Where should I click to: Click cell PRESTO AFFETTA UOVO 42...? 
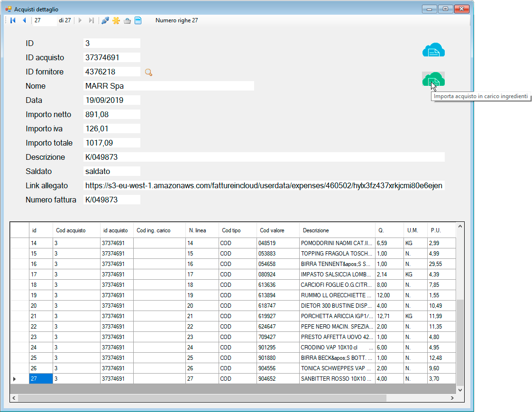point(337,337)
